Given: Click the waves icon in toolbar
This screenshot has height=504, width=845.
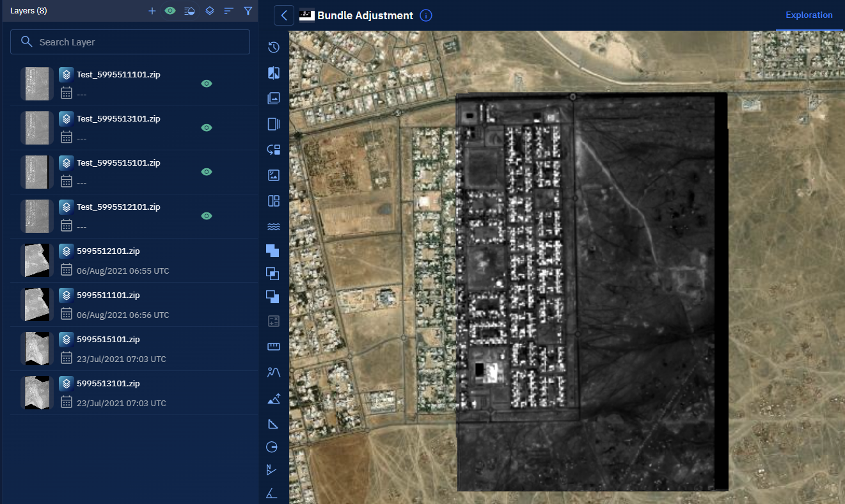Looking at the screenshot, I should [x=273, y=226].
